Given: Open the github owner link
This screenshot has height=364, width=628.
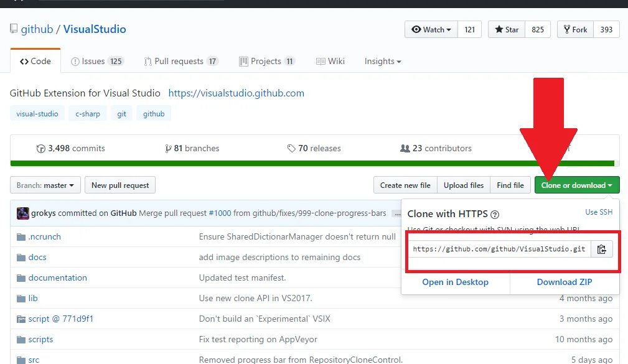Looking at the screenshot, I should click(x=37, y=29).
